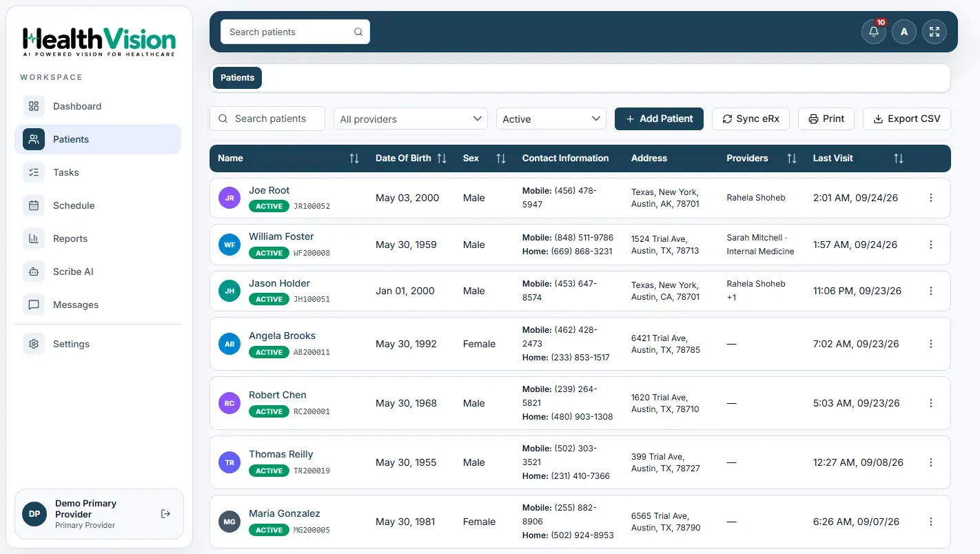
Task: Print the patient list
Action: [x=826, y=119]
